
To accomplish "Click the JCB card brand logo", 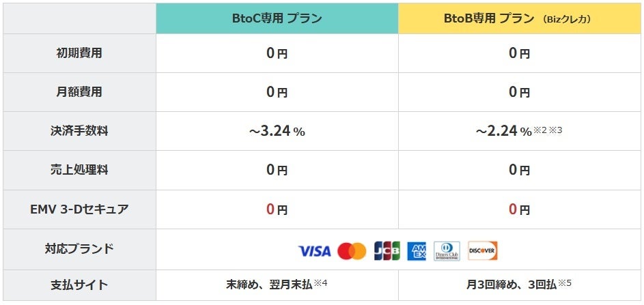I will (387, 251).
